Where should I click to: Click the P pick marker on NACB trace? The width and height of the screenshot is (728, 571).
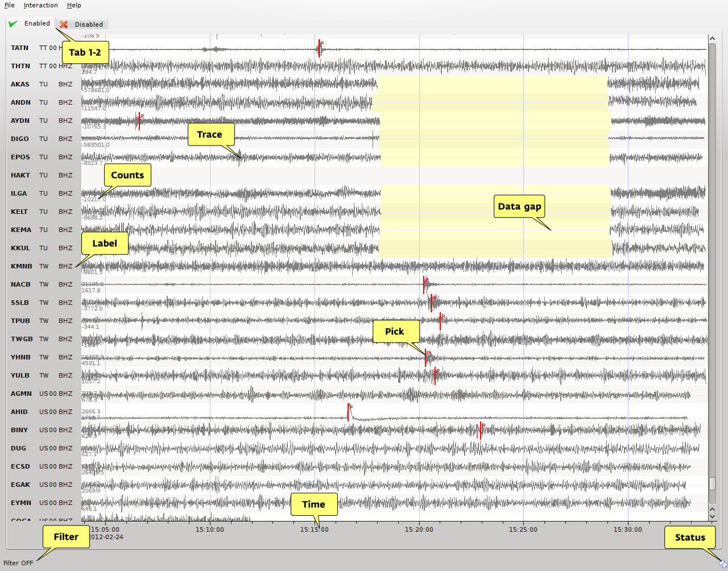pos(424,285)
